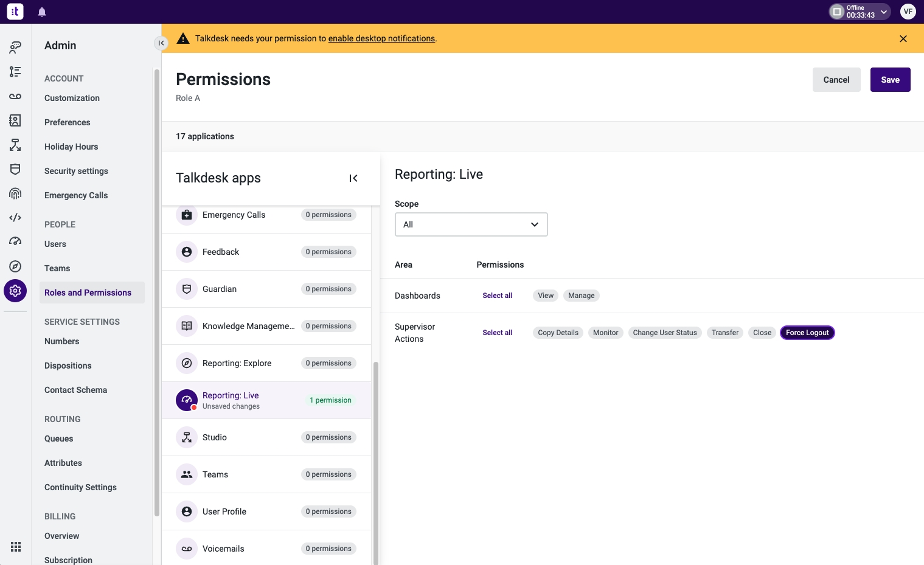Deselect the Force Logout permission
The image size is (924, 565).
click(807, 333)
